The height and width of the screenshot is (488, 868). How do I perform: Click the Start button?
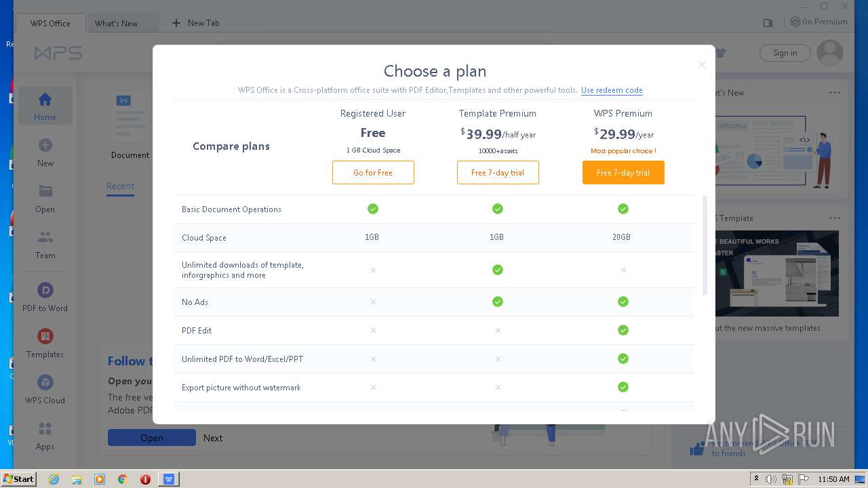(18, 479)
